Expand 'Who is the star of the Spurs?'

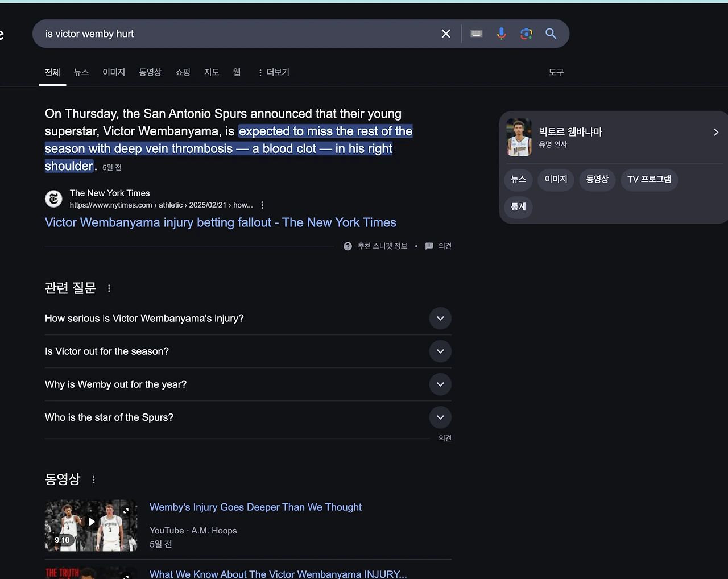click(x=248, y=417)
